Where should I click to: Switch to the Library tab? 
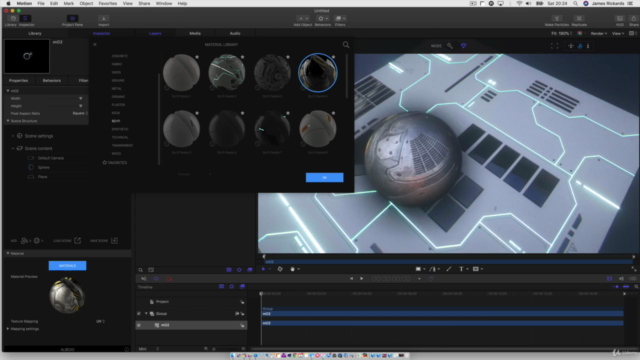(35, 33)
